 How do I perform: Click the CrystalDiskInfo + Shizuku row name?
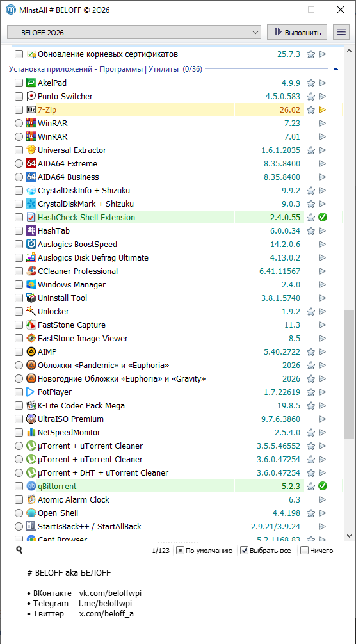[84, 191]
